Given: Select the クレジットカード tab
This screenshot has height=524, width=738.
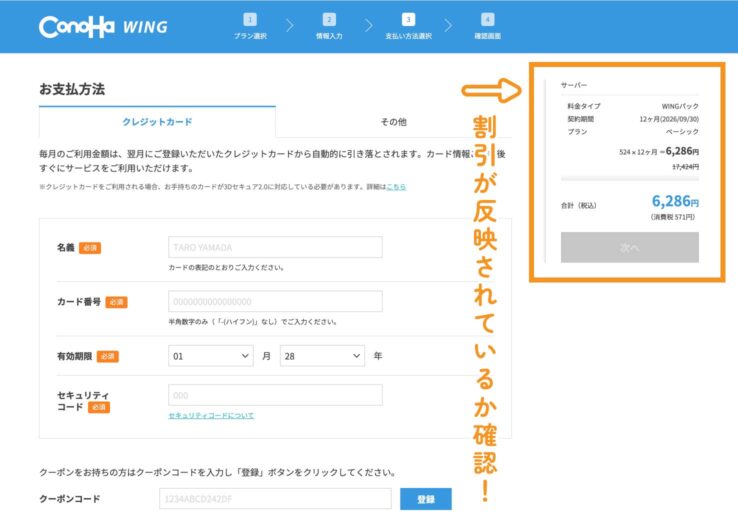Looking at the screenshot, I should tap(157, 121).
